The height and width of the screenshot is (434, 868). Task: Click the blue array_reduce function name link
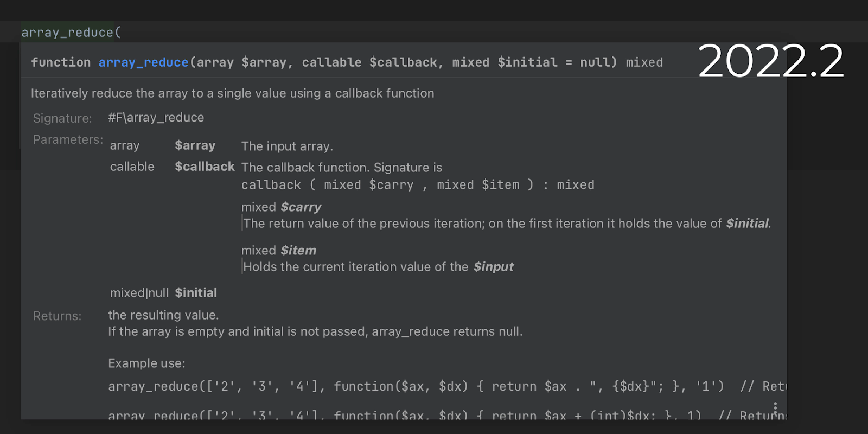(143, 62)
